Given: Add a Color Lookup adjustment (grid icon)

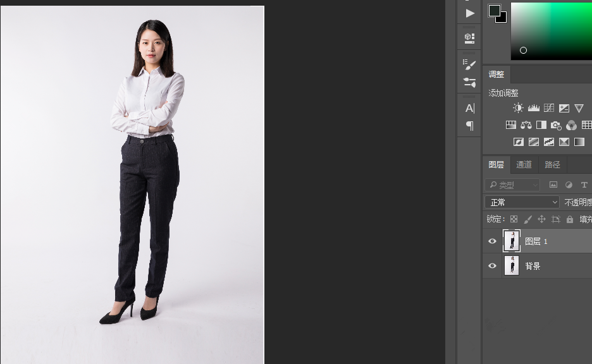Looking at the screenshot, I should 587,125.
